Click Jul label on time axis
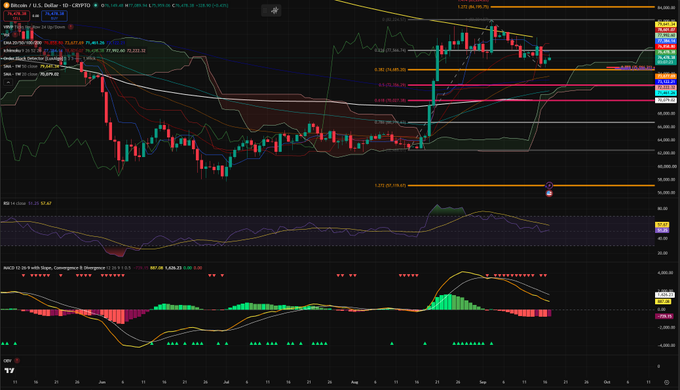The image size is (680, 390). tap(226, 382)
